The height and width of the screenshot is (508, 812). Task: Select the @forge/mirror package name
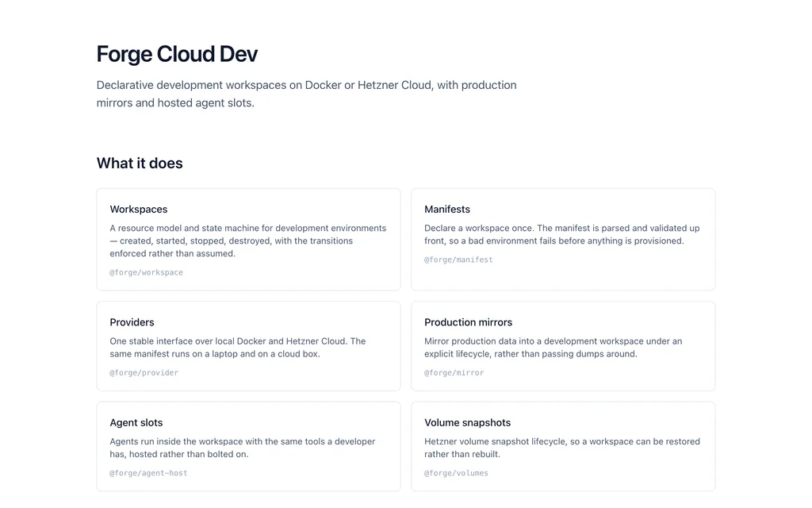(x=454, y=373)
